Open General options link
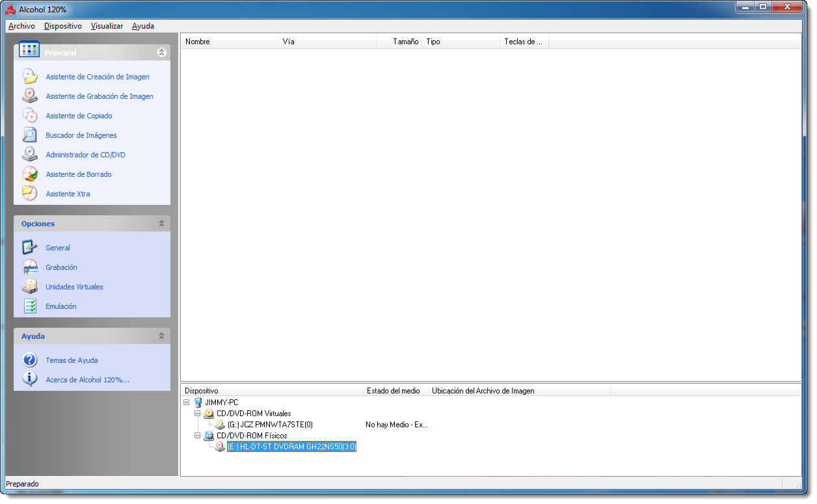817x504 pixels. [58, 248]
